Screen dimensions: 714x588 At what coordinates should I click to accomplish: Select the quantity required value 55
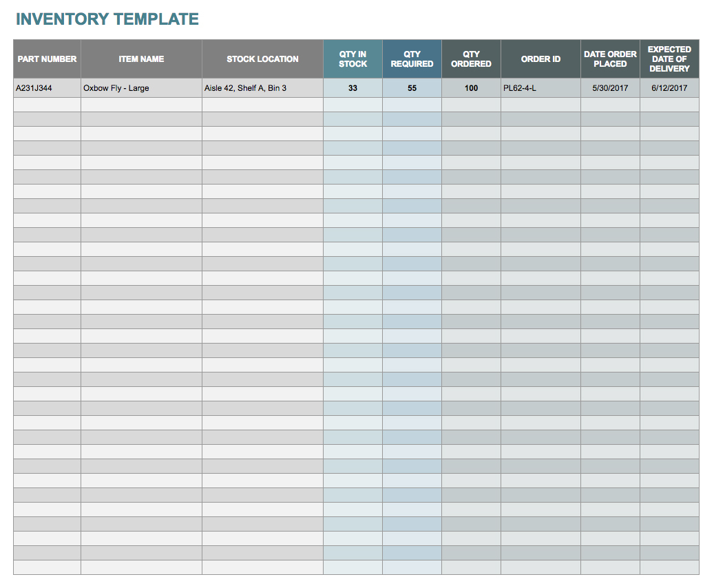pos(412,88)
